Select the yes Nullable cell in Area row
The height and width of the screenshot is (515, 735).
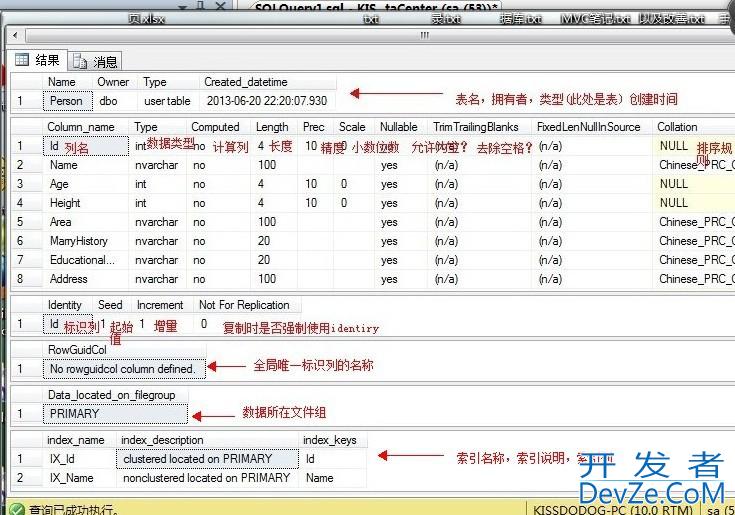coord(401,222)
